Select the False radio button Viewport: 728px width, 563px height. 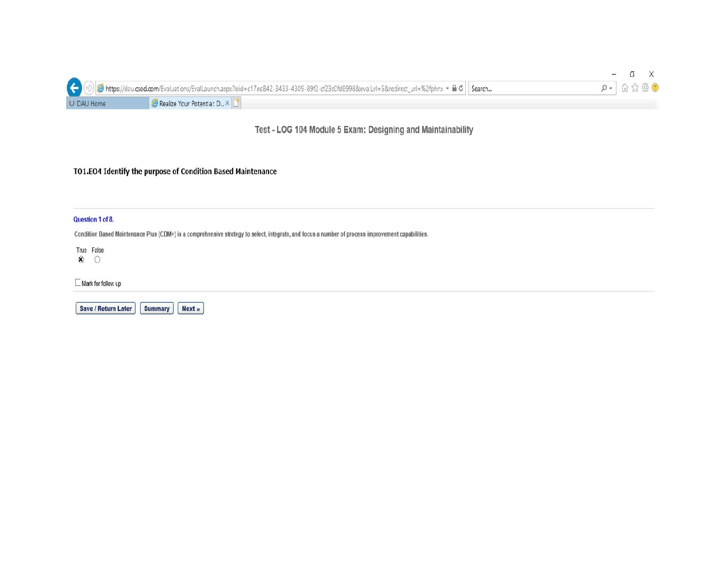(x=97, y=260)
